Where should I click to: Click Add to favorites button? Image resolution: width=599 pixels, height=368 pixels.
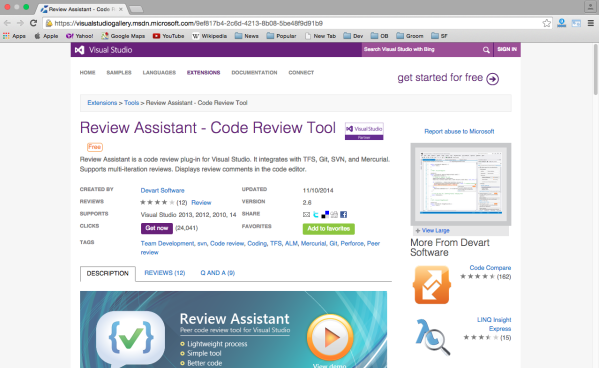point(329,229)
